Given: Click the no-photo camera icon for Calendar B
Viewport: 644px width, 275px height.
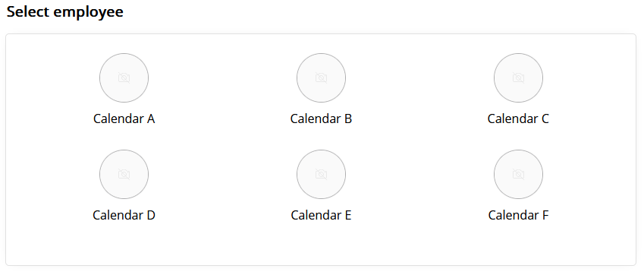Looking at the screenshot, I should coord(321,77).
